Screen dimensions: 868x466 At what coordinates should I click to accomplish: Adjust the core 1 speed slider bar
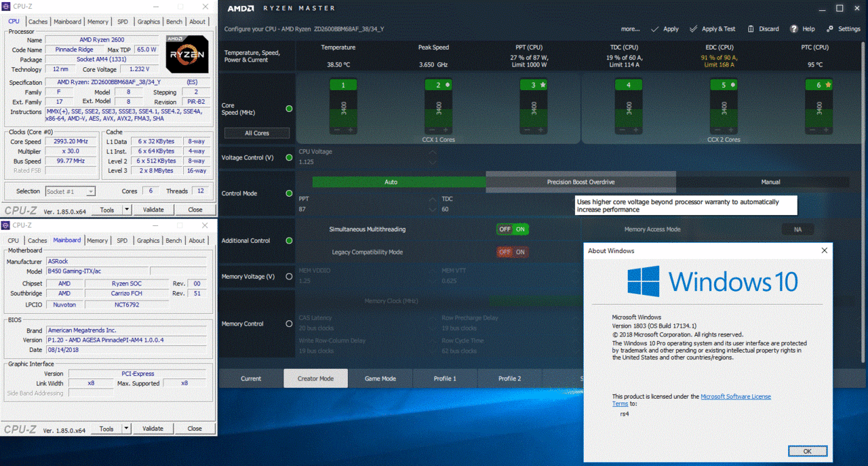(x=344, y=109)
